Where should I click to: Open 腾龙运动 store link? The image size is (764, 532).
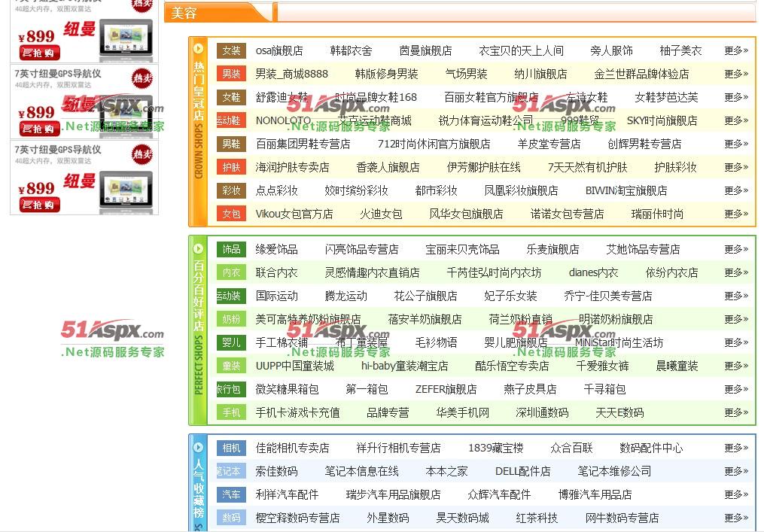345,296
